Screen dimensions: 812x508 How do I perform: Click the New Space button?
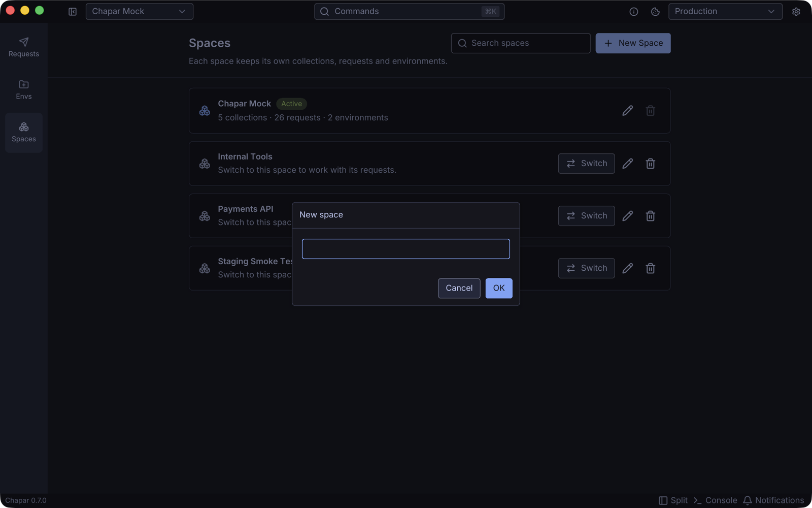(x=633, y=43)
